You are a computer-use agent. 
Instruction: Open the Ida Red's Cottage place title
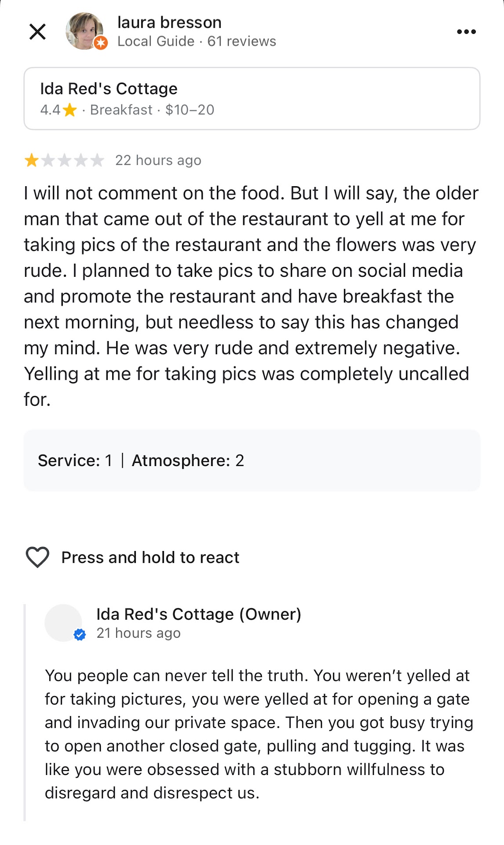pyautogui.click(x=109, y=89)
